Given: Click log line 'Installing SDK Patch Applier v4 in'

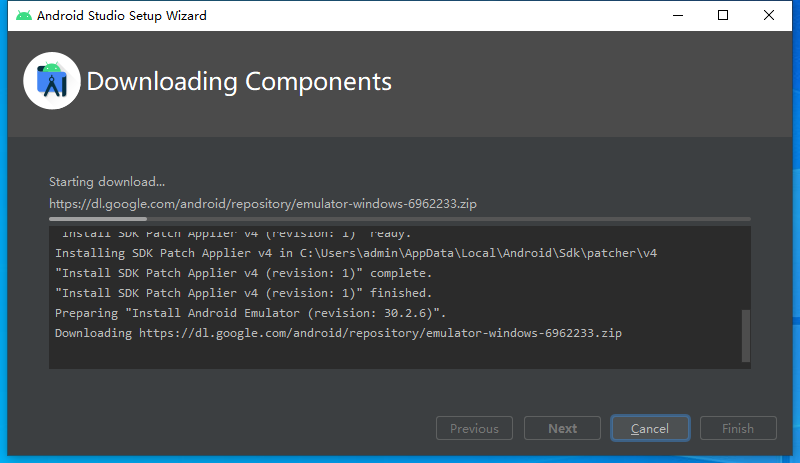Looking at the screenshot, I should (356, 253).
